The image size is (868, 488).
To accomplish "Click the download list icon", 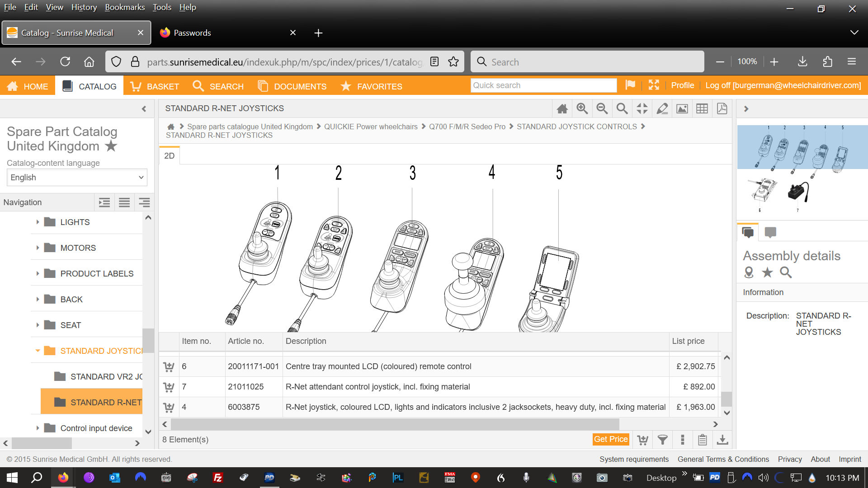I will [x=722, y=439].
